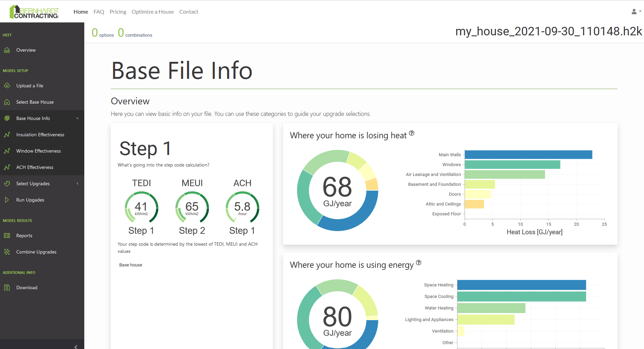The image size is (644, 349).
Task: Switch to the Pricing page
Action: (x=118, y=12)
